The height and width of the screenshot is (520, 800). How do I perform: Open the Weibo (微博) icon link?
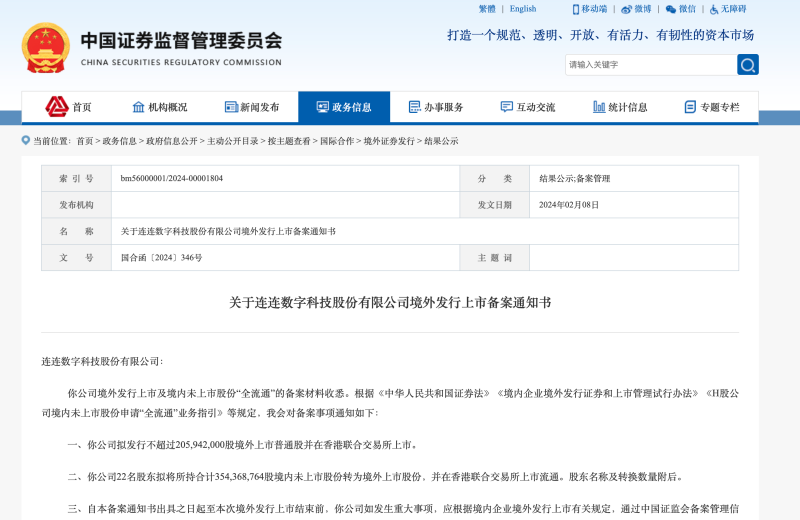(x=636, y=9)
